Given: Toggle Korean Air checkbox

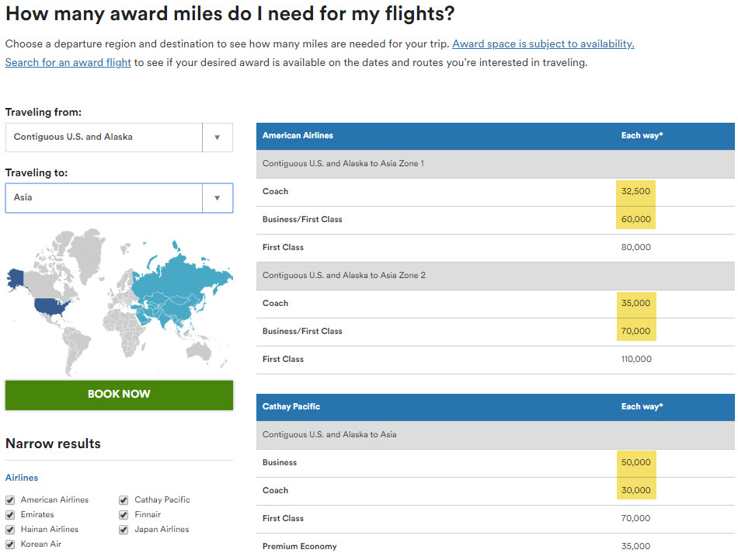Looking at the screenshot, I should [10, 544].
